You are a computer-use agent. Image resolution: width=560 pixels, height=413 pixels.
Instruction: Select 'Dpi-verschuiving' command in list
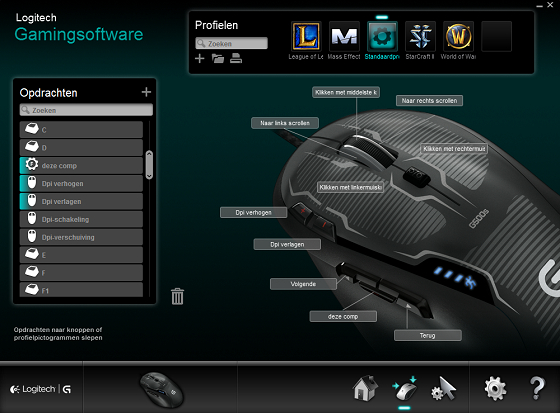pyautogui.click(x=81, y=237)
